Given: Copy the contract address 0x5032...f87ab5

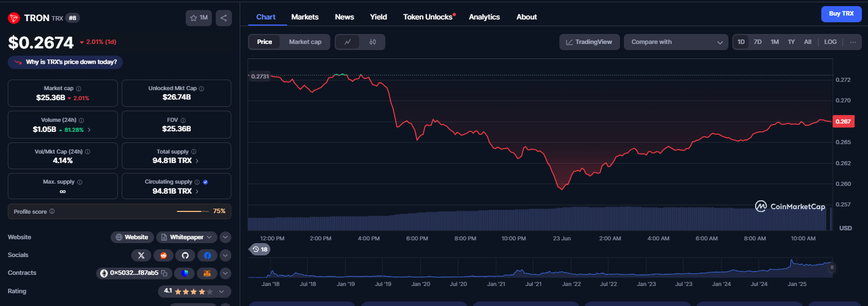Looking at the screenshot, I should [164, 273].
